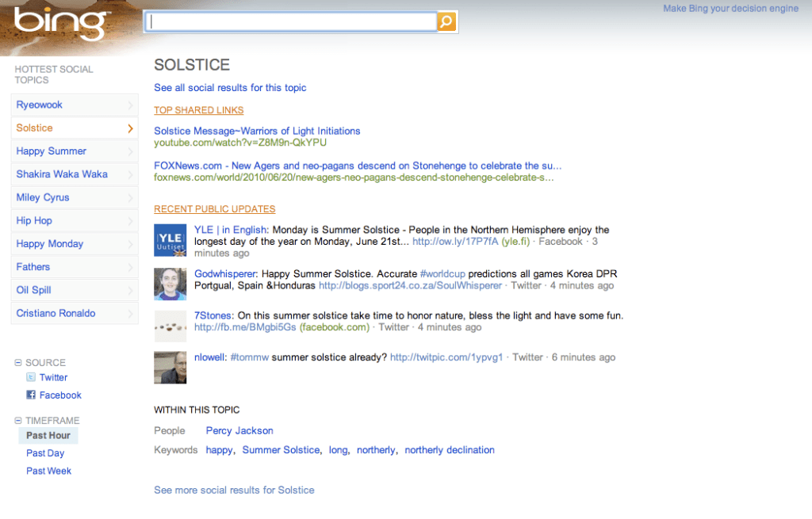The image size is (812, 519).
Task: Expand the Solstice topic chevron arrow
Action: tap(132, 128)
